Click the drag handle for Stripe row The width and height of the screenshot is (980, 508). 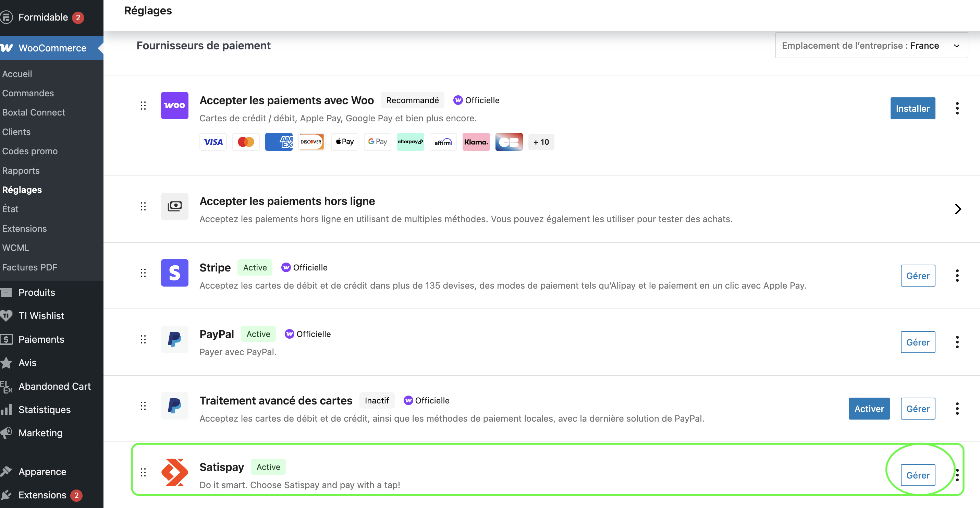click(x=143, y=273)
